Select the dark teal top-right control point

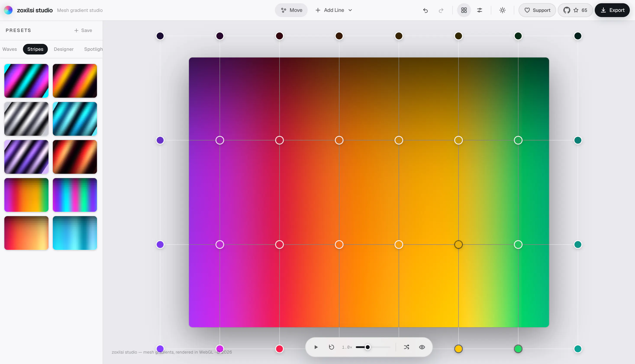pyautogui.click(x=578, y=36)
